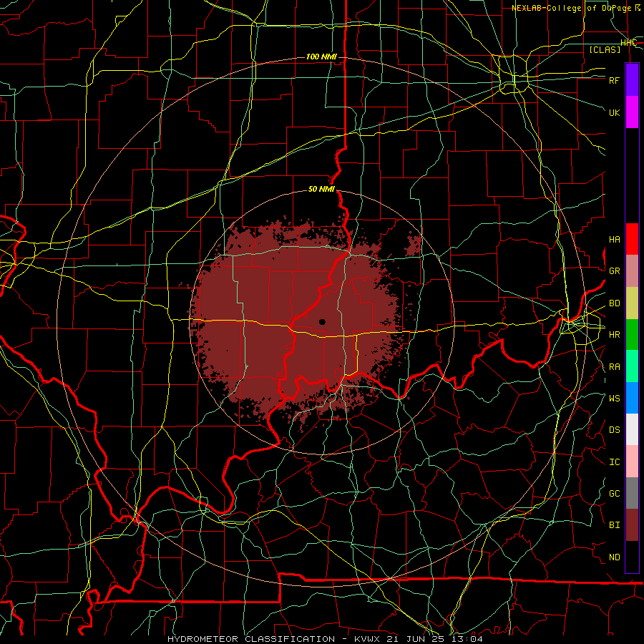The image size is (644, 644).
Task: Click the red HA legend color swatch
Action: 632,239
